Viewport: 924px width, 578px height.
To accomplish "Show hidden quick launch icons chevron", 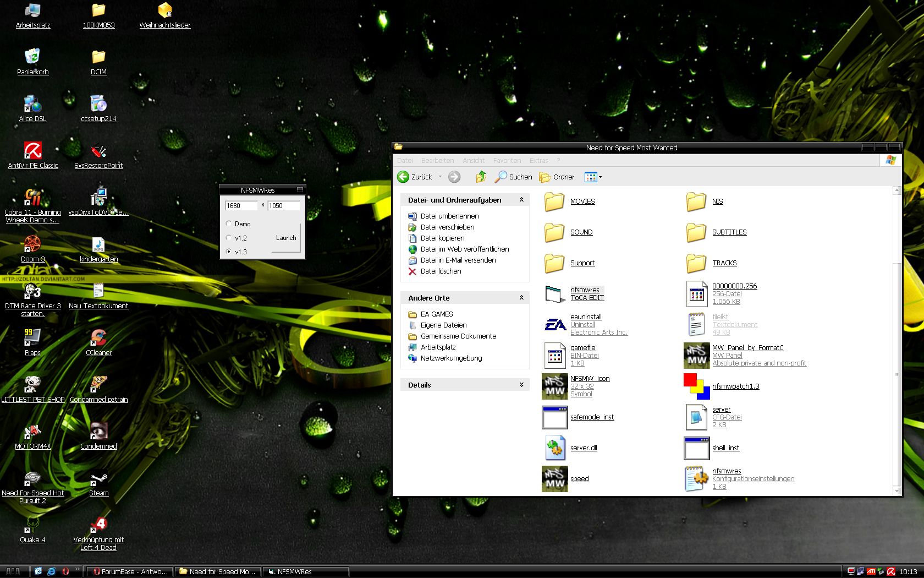I will click(x=77, y=570).
